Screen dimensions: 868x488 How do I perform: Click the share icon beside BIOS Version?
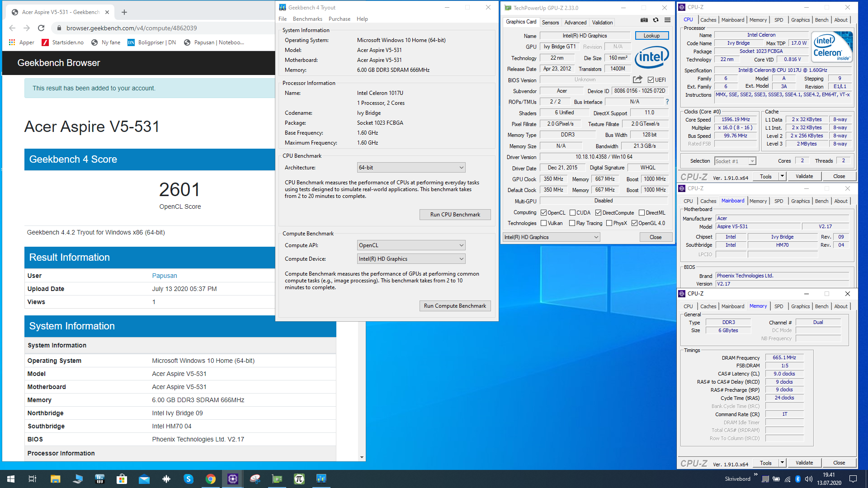(637, 80)
